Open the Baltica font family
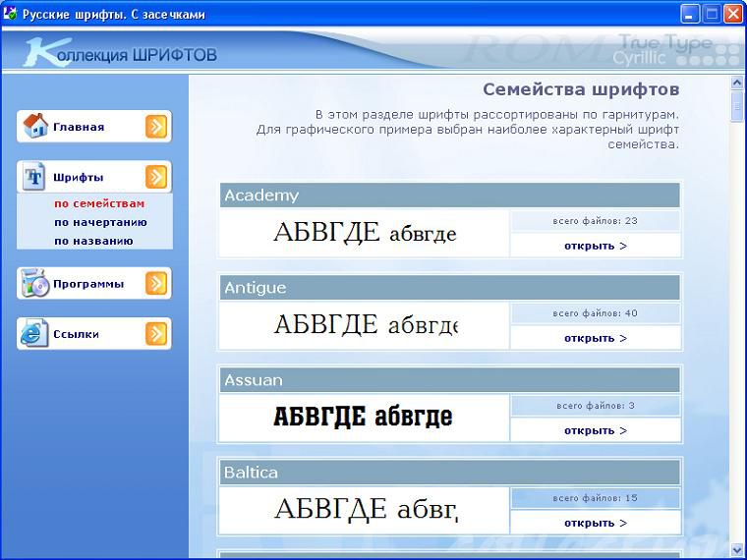Image resolution: width=747 pixels, height=560 pixels. point(595,523)
